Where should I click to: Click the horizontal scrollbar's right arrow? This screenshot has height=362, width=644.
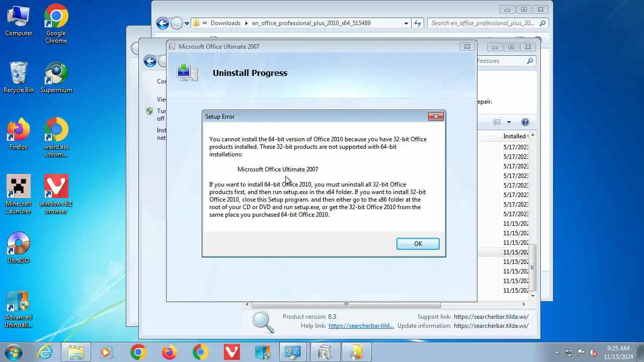pos(523,304)
